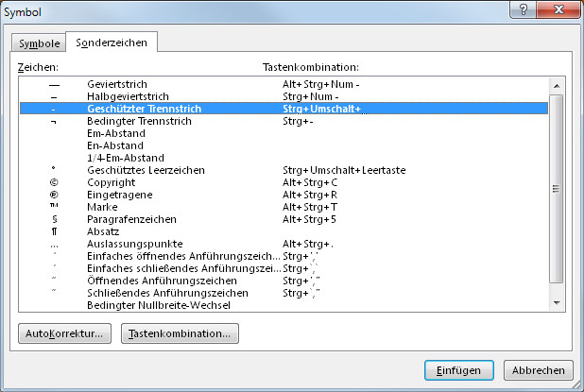584x392 pixels.
Task: Choose the Eingetragene registered symbol
Action: pyautogui.click(x=283, y=195)
